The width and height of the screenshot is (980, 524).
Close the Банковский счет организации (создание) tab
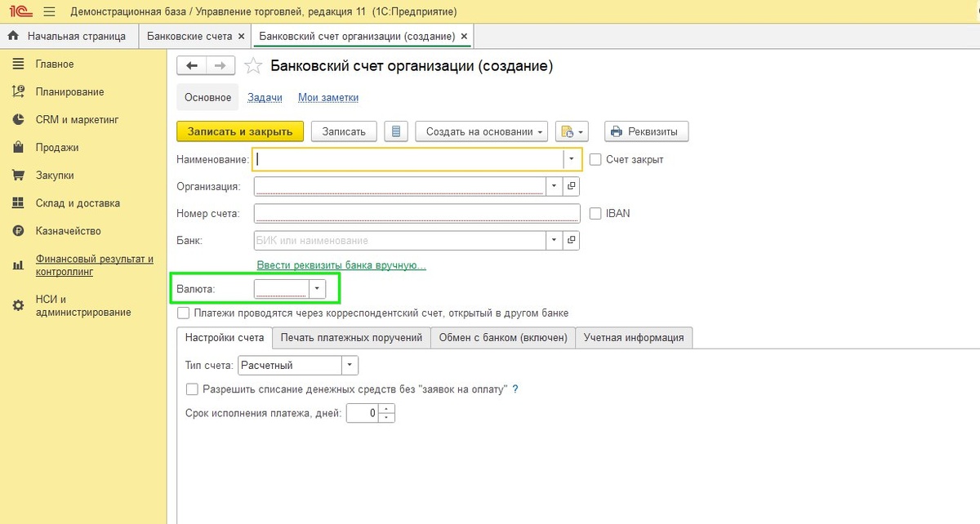pyautogui.click(x=464, y=37)
